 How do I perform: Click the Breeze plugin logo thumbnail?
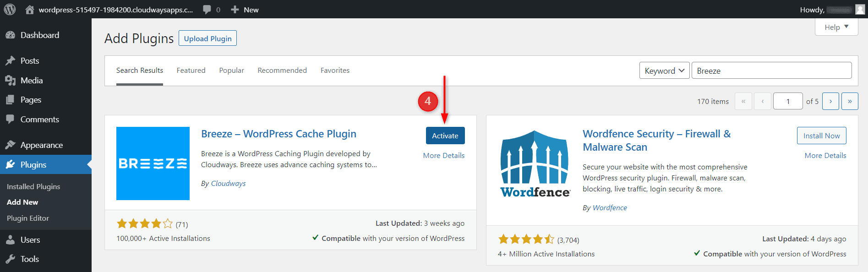pyautogui.click(x=153, y=163)
